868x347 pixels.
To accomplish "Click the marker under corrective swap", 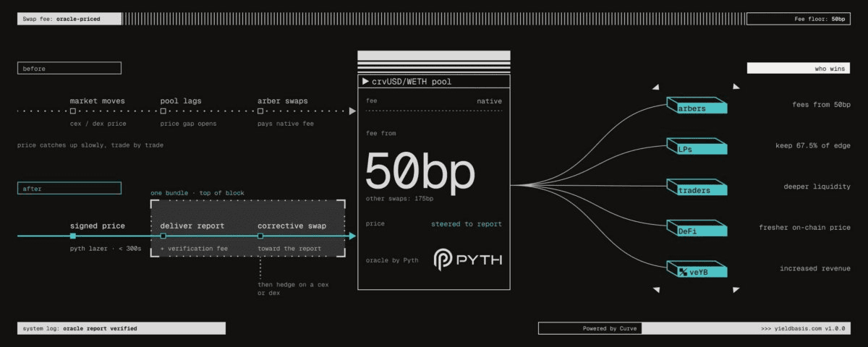I will coord(260,236).
